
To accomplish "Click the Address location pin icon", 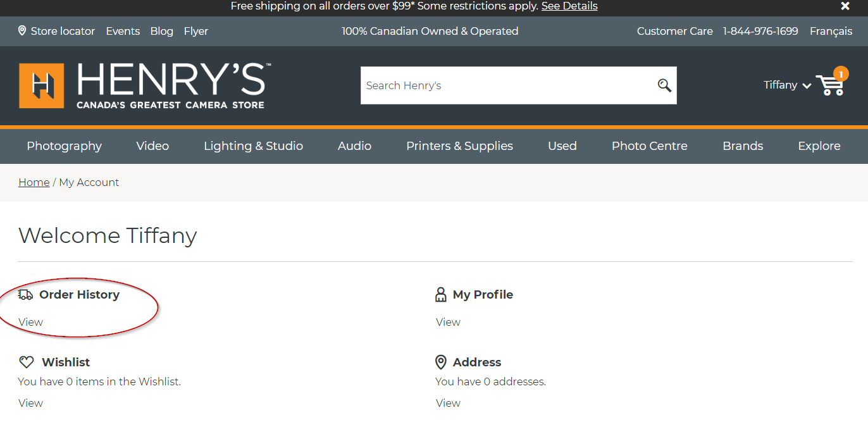I will (441, 363).
